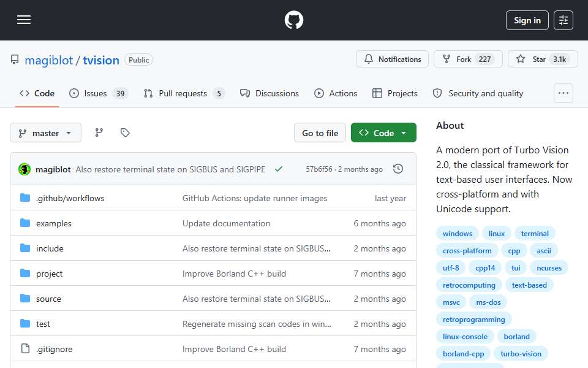588x368 pixels.
Task: Open commit history clock icon
Action: (x=398, y=169)
